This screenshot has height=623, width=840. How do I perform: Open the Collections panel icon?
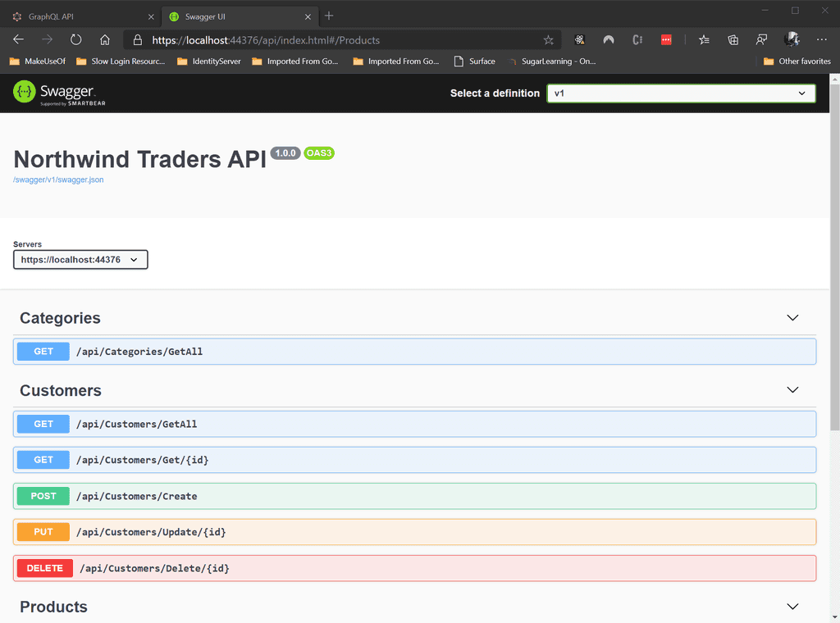coord(733,39)
